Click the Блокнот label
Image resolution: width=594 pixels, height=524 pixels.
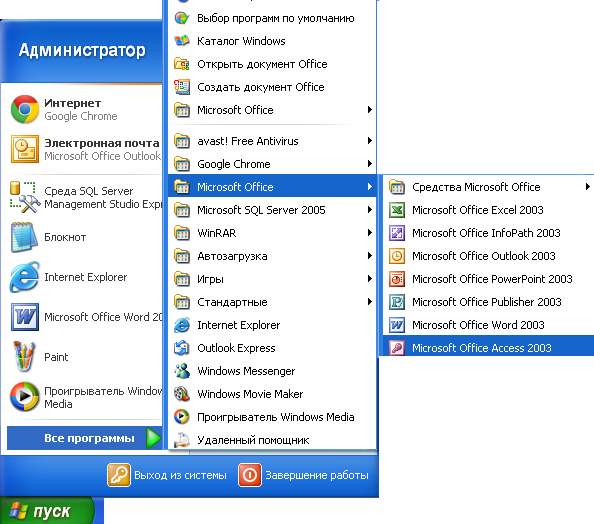point(65,237)
